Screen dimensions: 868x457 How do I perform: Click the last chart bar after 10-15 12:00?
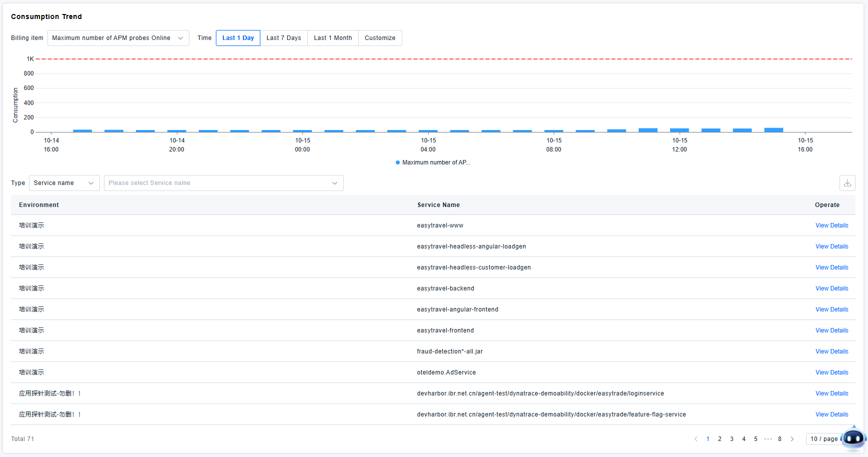[x=774, y=130]
